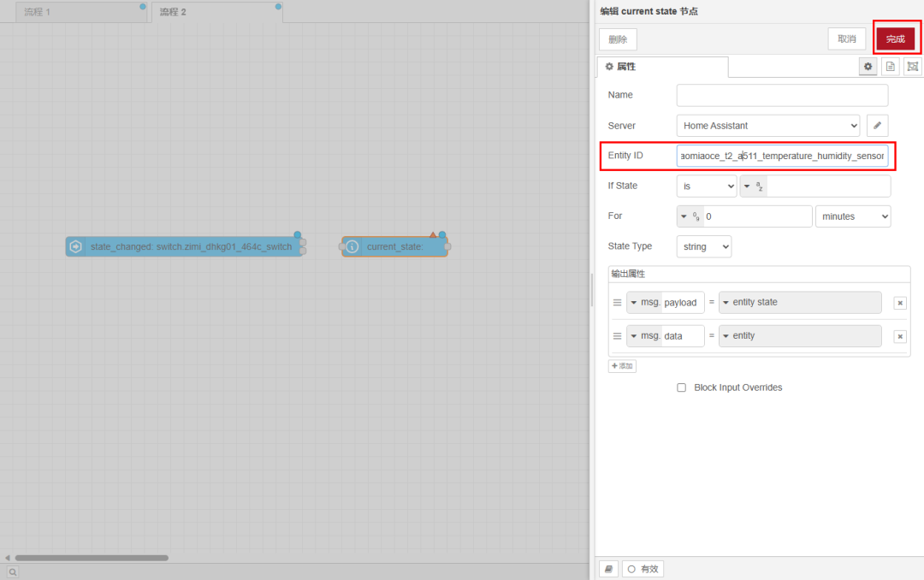Edit Home Assistant server with pencil icon
This screenshot has width=924, height=580.
878,126
